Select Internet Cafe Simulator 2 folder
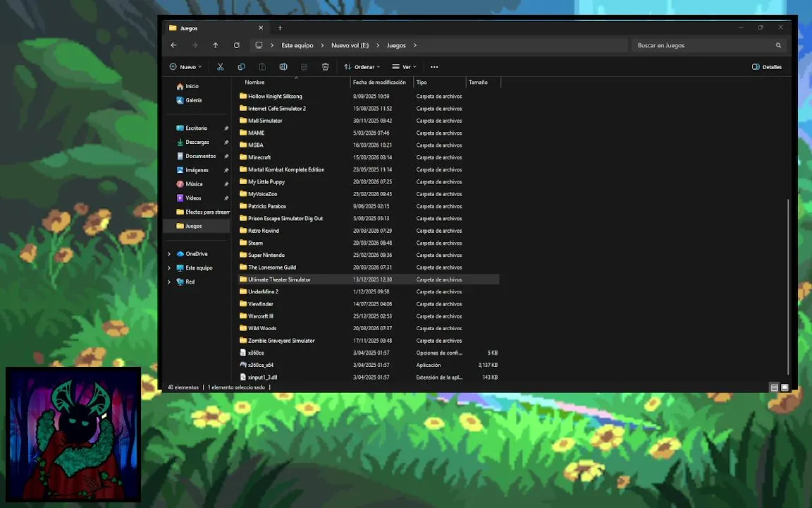Image resolution: width=812 pixels, height=508 pixels. tap(276, 109)
